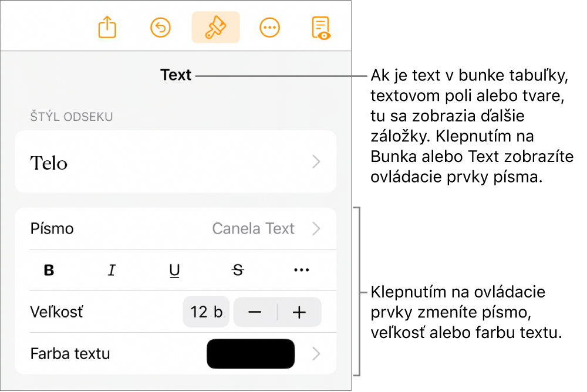Tap the black text color swatch
587x392 pixels.
pyautogui.click(x=251, y=353)
